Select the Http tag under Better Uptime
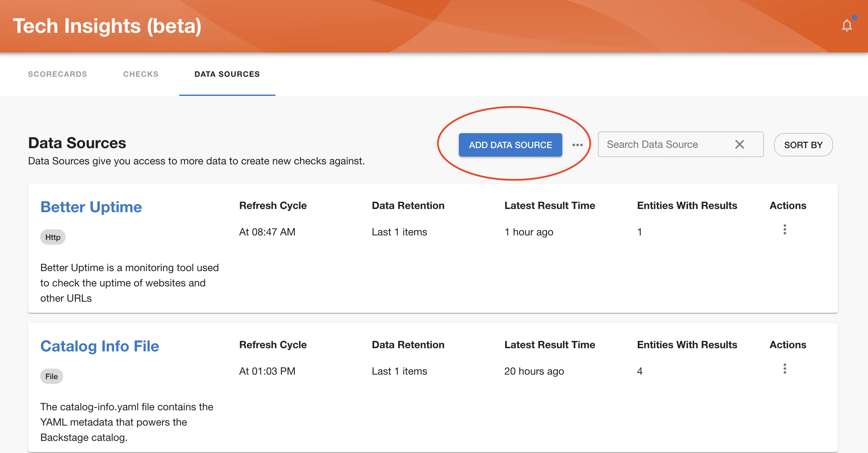The width and height of the screenshot is (868, 453). point(53,237)
